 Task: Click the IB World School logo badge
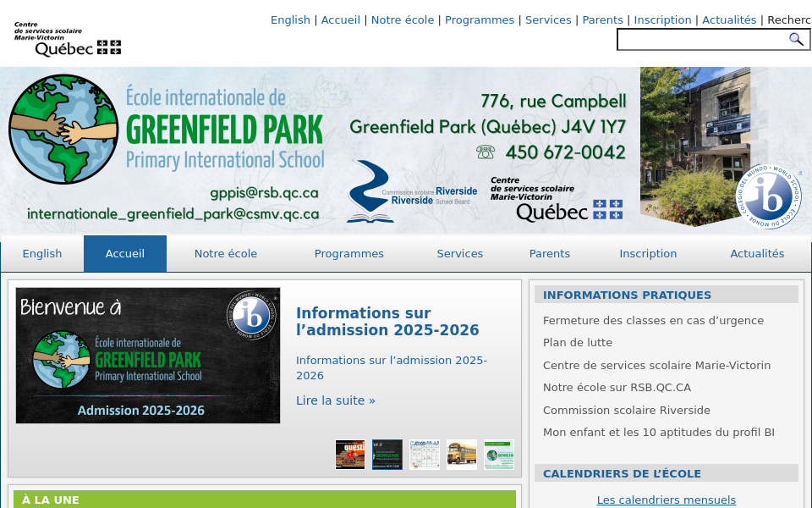[x=768, y=196]
